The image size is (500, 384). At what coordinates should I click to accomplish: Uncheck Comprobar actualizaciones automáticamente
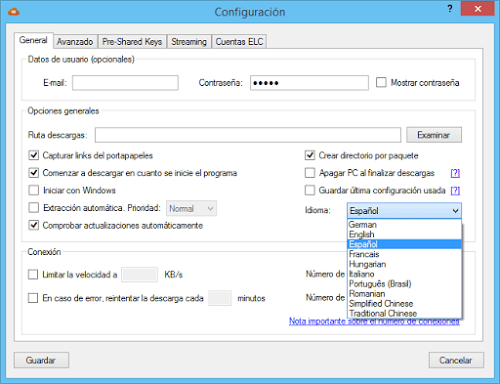point(34,225)
